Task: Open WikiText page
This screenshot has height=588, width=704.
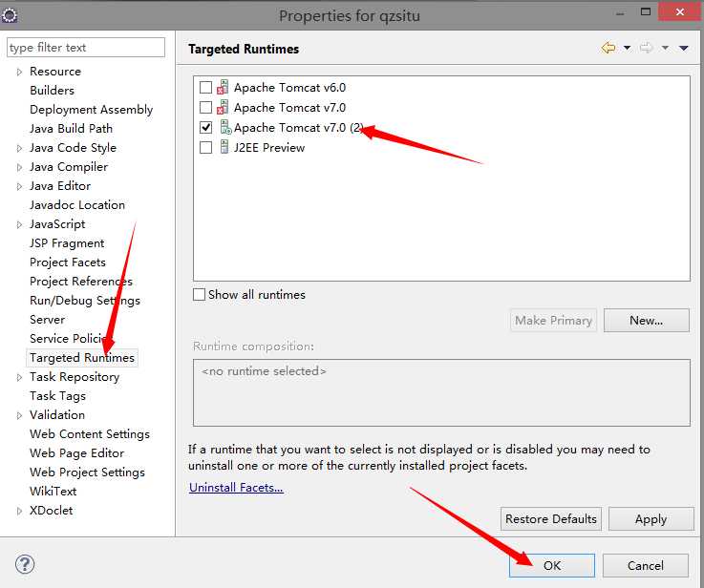Action: pos(53,492)
